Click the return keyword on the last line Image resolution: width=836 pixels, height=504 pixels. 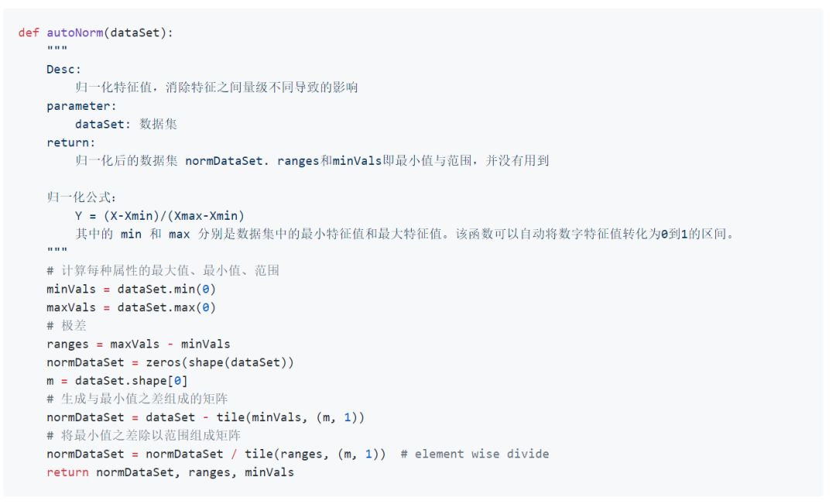[67, 471]
